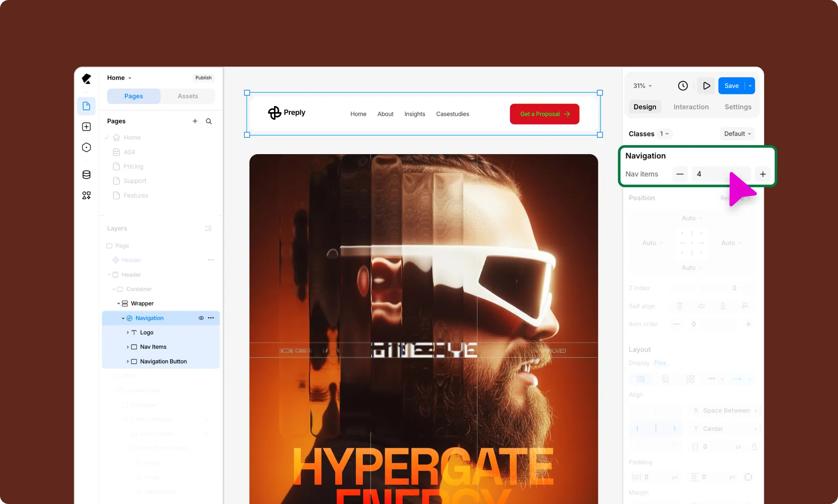Click the Home nav link on canvas
838x504 pixels.
tap(358, 114)
